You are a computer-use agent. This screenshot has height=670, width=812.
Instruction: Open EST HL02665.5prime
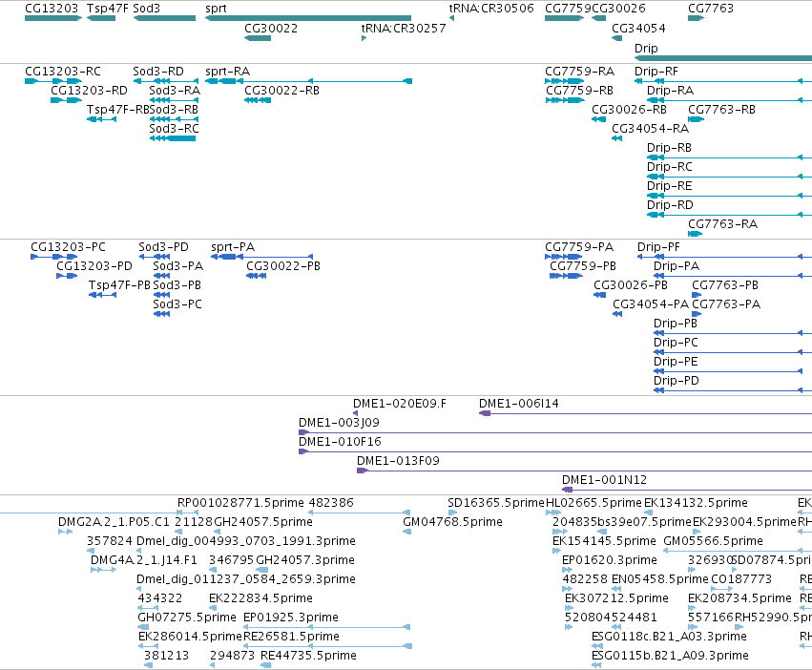tap(594, 503)
